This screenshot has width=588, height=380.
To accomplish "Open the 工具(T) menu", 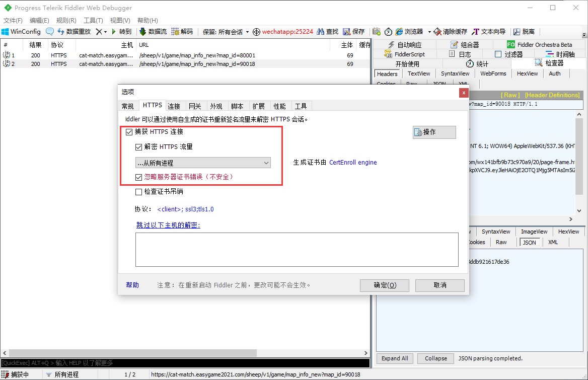I will [93, 20].
